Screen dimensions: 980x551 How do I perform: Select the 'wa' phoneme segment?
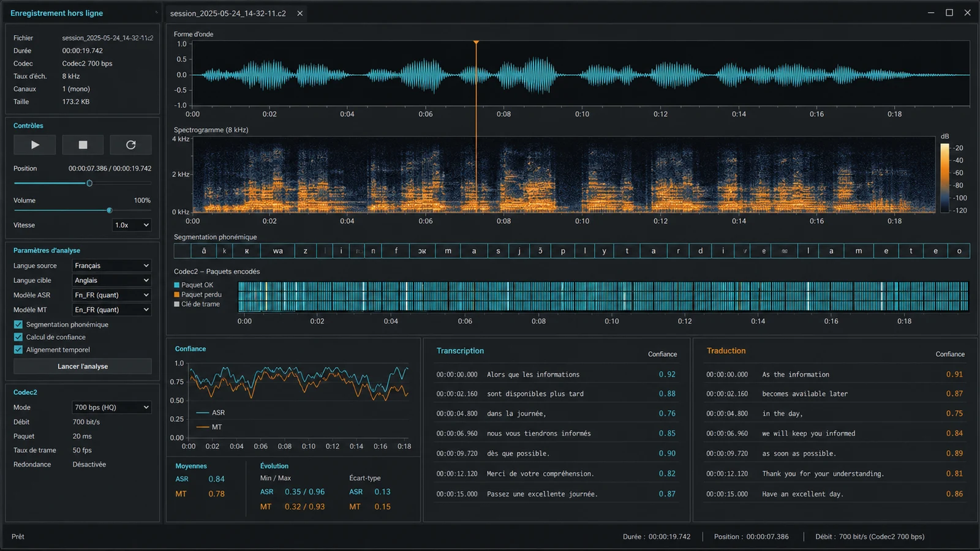click(x=278, y=251)
